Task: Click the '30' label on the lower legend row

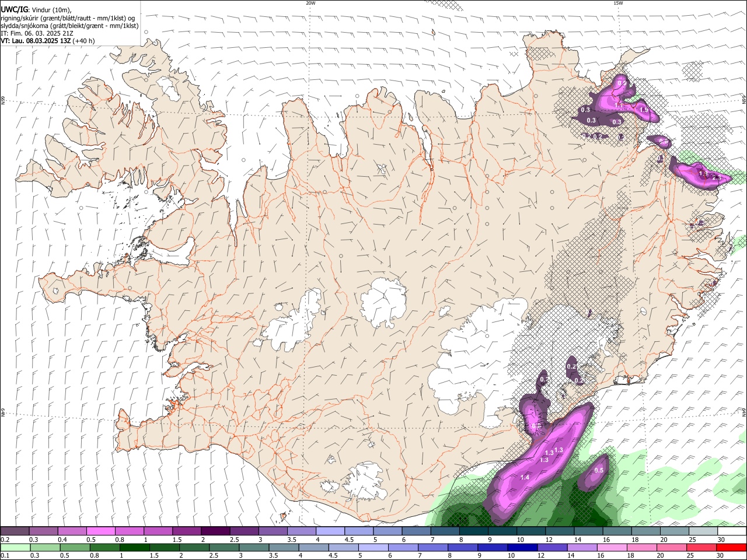Action: click(x=720, y=555)
